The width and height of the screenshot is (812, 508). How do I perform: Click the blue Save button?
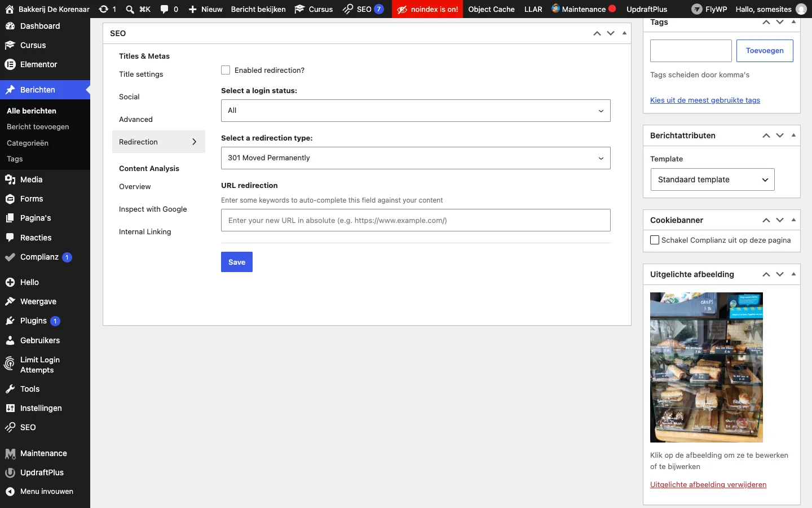coord(237,262)
